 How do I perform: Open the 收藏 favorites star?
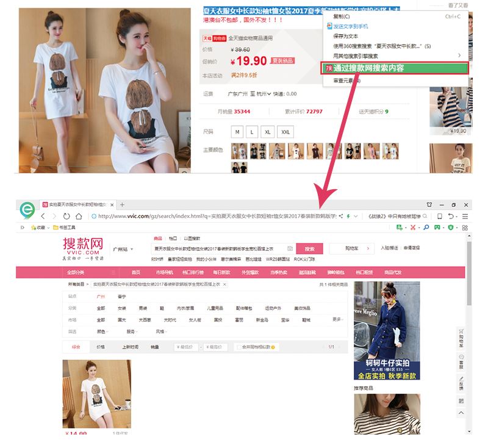pyautogui.click(x=34, y=228)
